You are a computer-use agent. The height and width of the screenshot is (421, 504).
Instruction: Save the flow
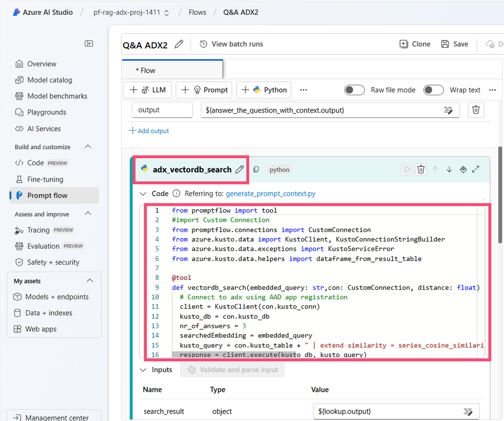(x=455, y=44)
